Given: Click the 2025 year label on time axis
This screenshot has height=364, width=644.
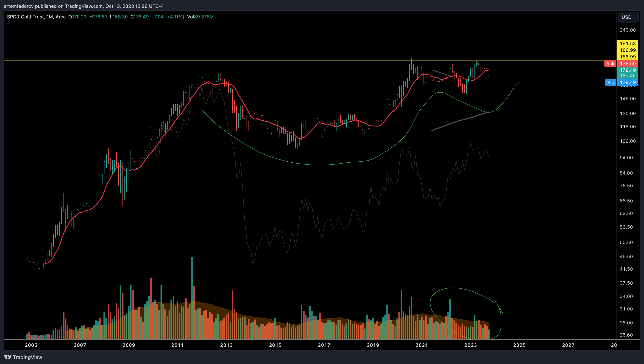Looking at the screenshot, I should 520,345.
